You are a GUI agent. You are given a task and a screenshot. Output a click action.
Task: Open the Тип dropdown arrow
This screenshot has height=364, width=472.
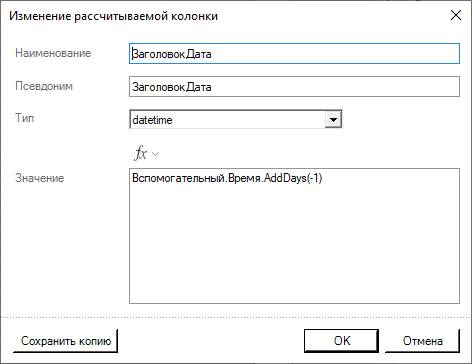[x=333, y=119]
